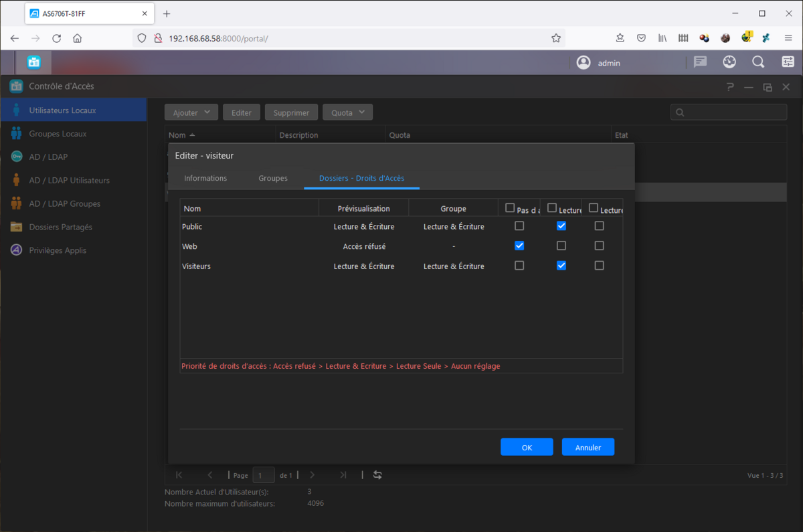
Task: Select the Web folder row name
Action: tap(189, 246)
